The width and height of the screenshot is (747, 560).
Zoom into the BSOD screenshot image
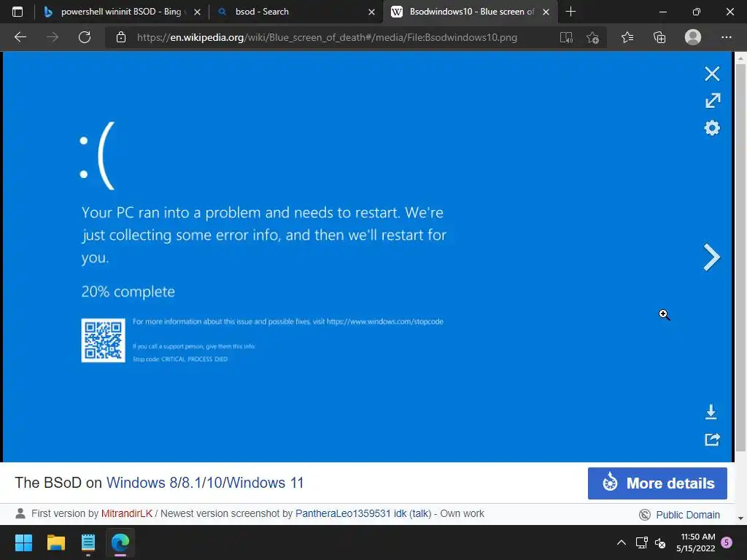point(368,257)
